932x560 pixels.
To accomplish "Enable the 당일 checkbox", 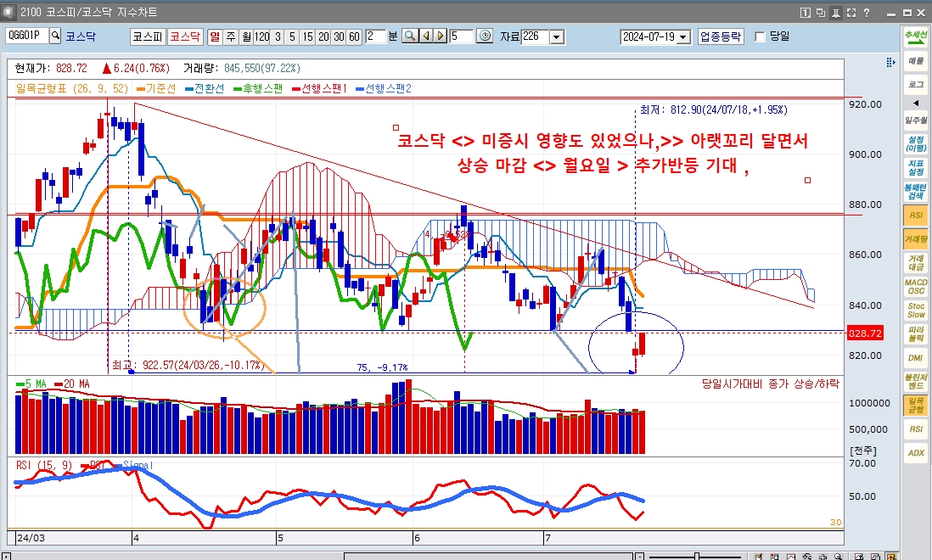I will [760, 36].
